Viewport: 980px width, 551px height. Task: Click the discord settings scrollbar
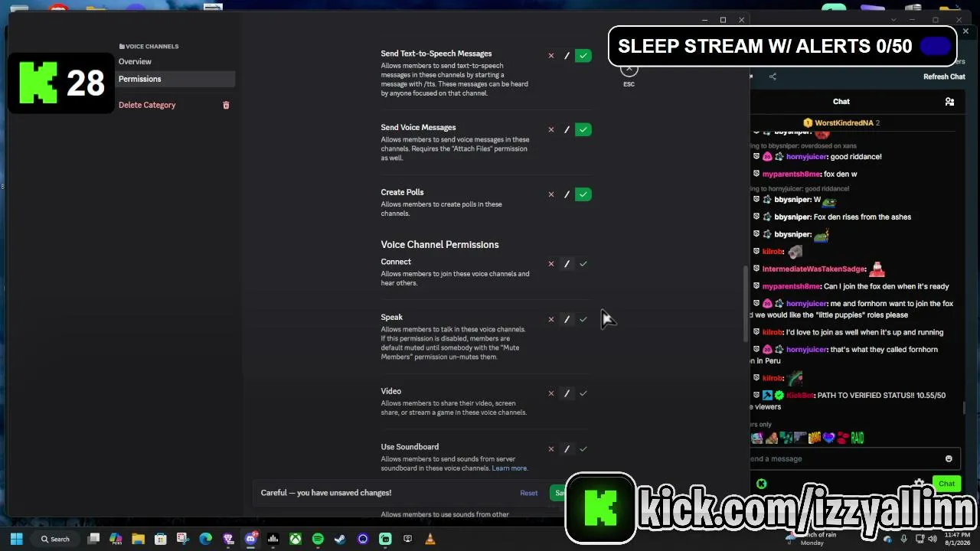tap(745, 304)
